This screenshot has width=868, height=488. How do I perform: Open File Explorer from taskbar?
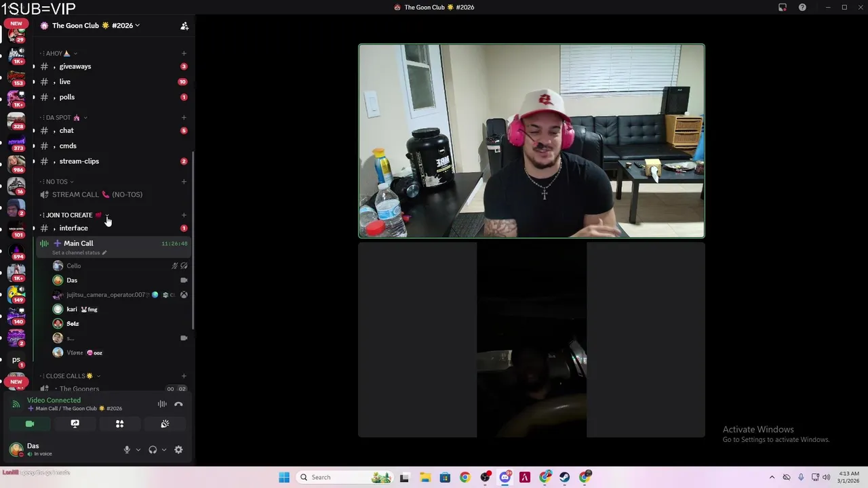coord(425,477)
